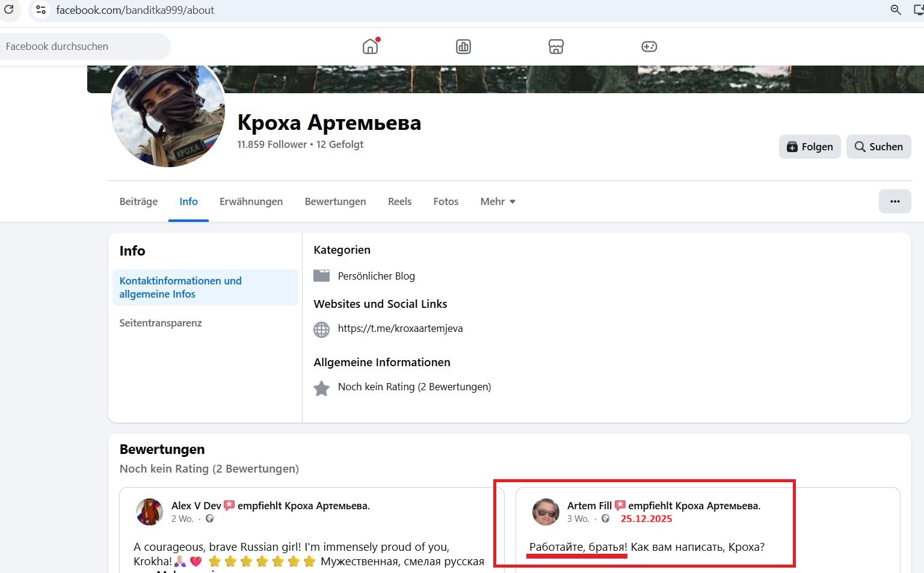
Task: Click the globe privacy icon on Artem Fill's review
Action: click(606, 518)
